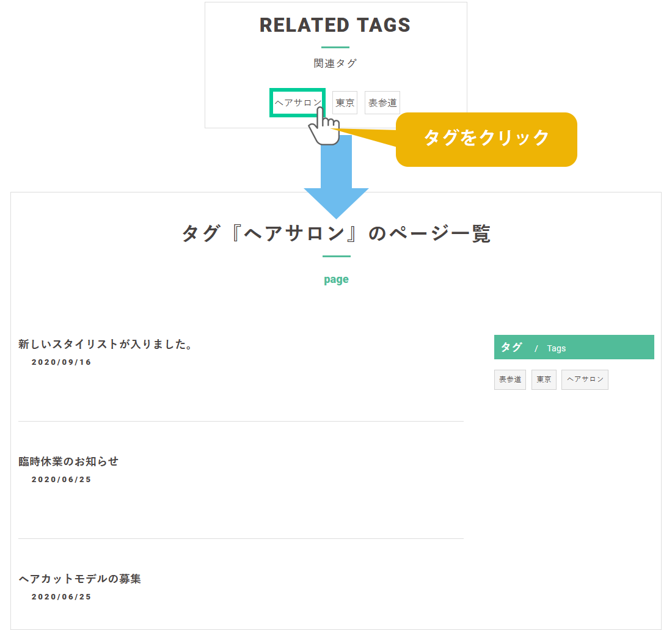The width and height of the screenshot is (672, 630).
Task: Open the ヘアサロン tag in the sidebar
Action: pos(585,379)
